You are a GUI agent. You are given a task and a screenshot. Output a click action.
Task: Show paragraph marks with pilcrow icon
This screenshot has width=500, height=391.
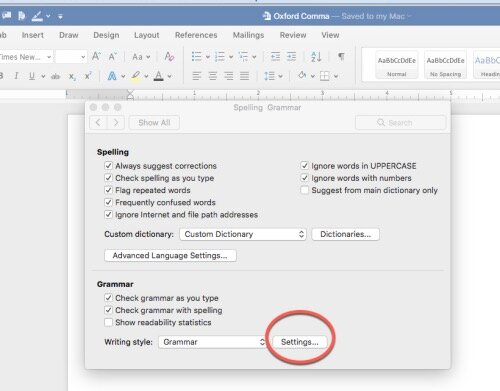pos(341,56)
